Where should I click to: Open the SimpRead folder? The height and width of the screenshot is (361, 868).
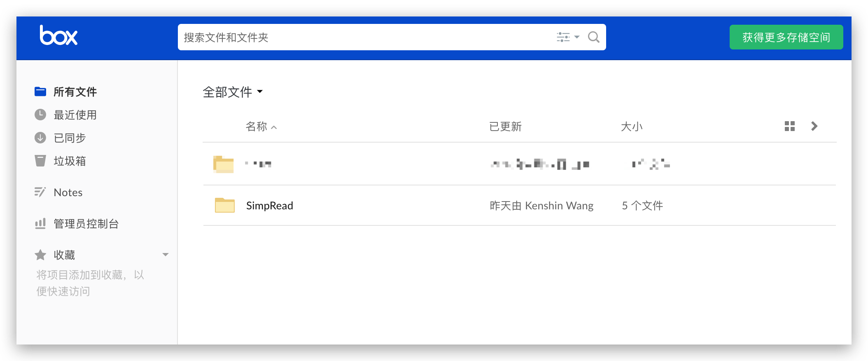pyautogui.click(x=269, y=206)
